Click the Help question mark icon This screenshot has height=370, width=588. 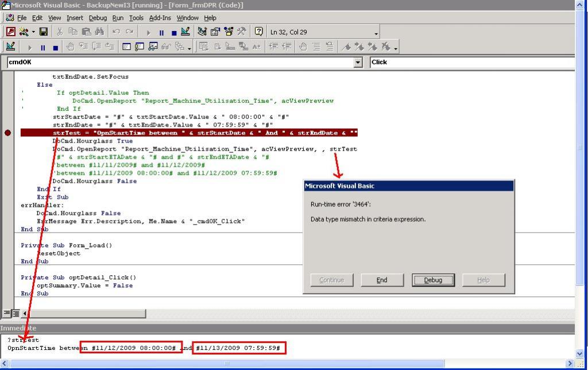click(259, 32)
